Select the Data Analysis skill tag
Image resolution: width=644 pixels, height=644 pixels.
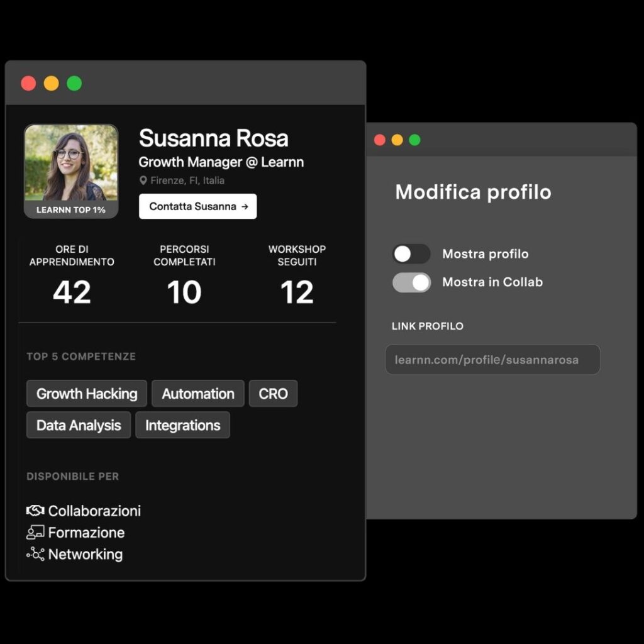pyautogui.click(x=79, y=425)
